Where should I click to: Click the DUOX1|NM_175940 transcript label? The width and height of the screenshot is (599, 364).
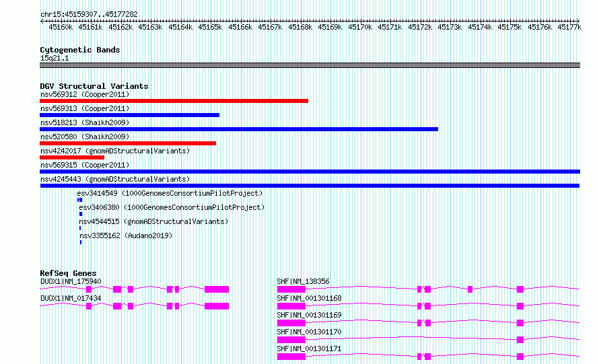click(x=71, y=281)
